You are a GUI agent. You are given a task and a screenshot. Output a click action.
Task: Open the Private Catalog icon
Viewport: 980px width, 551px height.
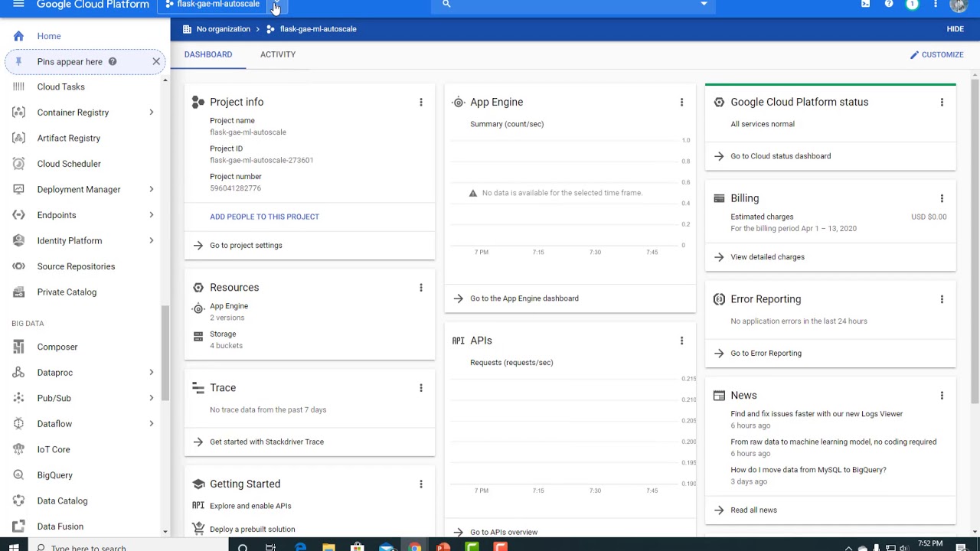pyautogui.click(x=18, y=292)
